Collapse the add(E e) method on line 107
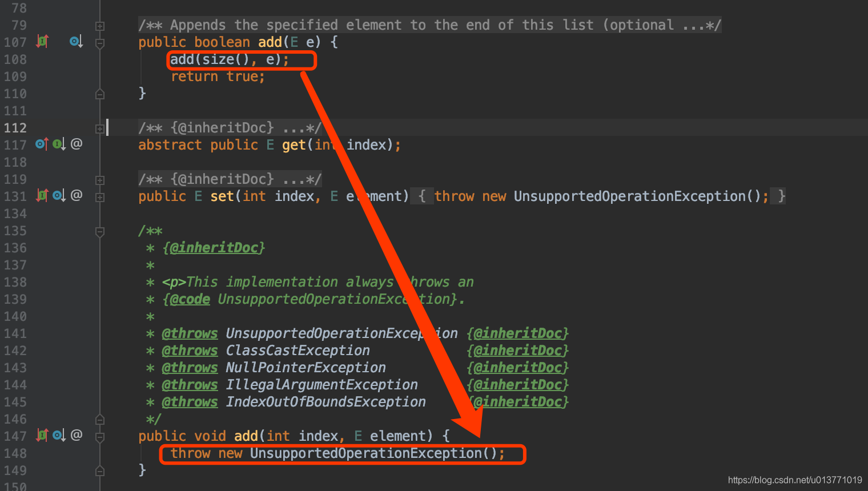 [100, 43]
